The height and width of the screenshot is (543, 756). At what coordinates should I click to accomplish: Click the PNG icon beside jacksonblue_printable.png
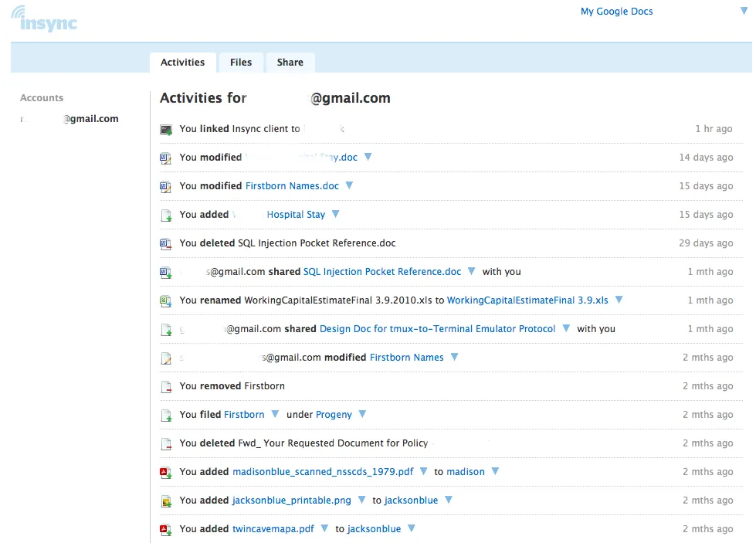[165, 500]
